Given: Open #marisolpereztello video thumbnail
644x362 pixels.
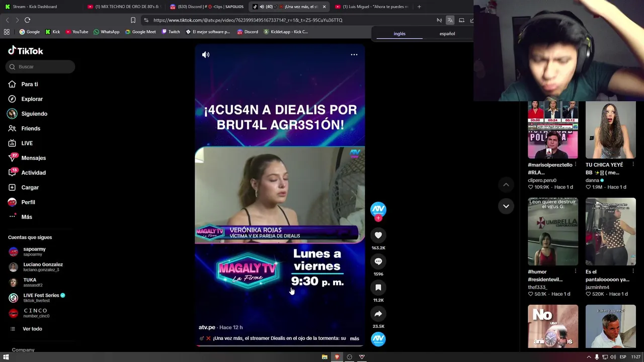Looking at the screenshot, I should point(553,130).
